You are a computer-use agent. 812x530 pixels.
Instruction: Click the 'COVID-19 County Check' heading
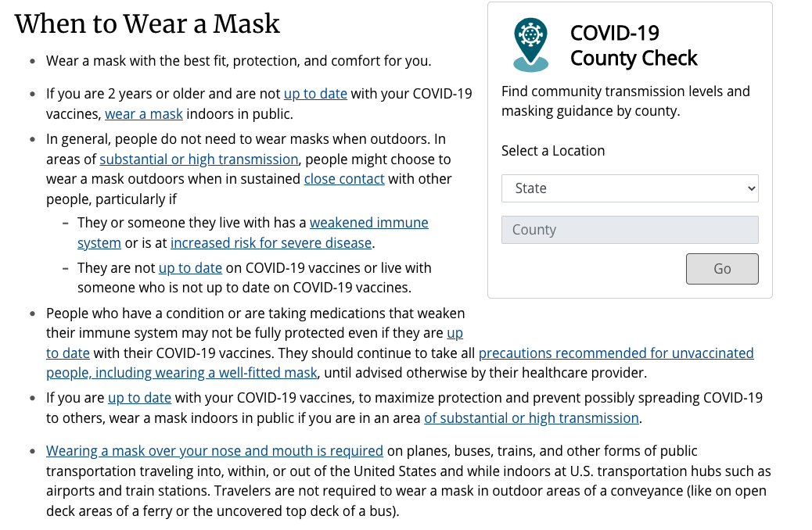point(634,45)
